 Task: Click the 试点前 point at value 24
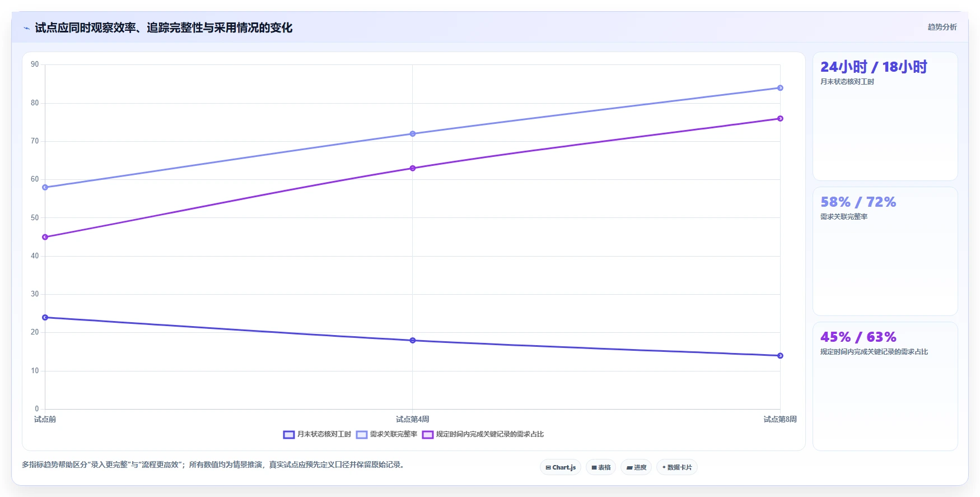click(45, 318)
